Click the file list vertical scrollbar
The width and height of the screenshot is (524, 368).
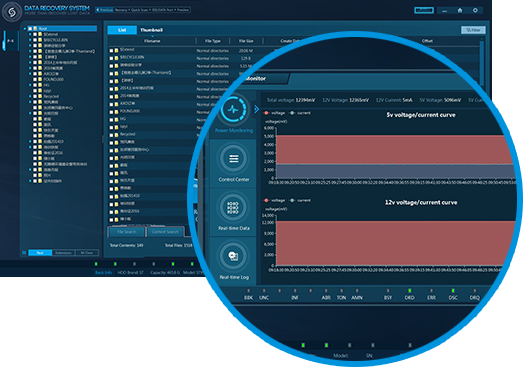pos(482,62)
